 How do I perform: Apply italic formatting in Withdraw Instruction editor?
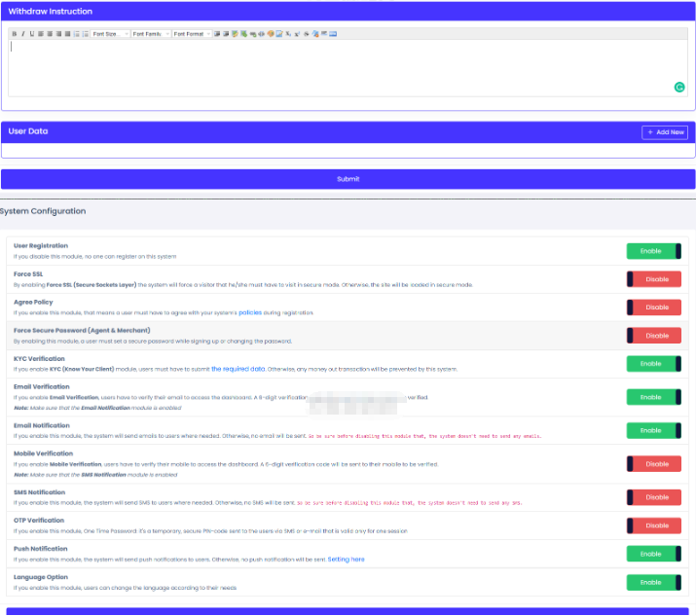click(22, 34)
